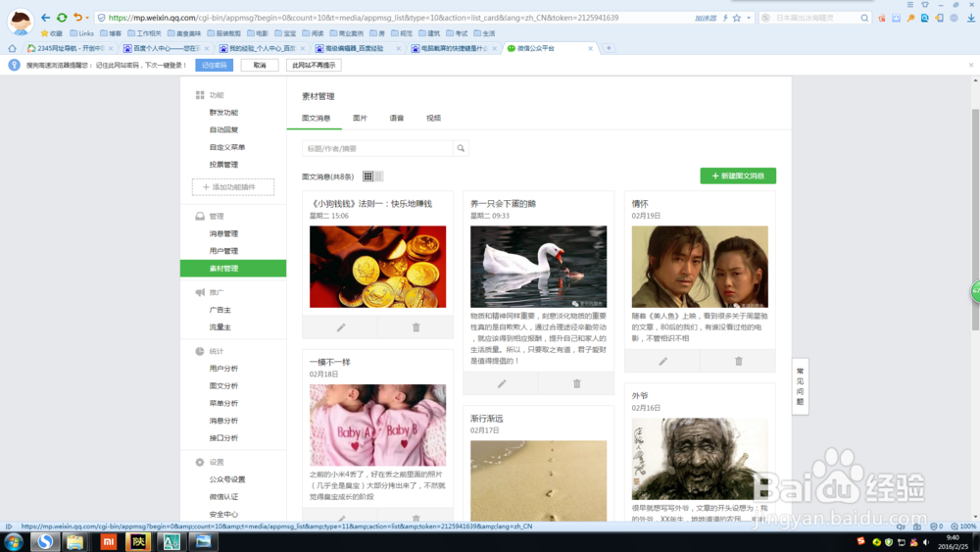Click the magnifier icon in material search box
Viewport: 980px width, 552px height.
(461, 148)
